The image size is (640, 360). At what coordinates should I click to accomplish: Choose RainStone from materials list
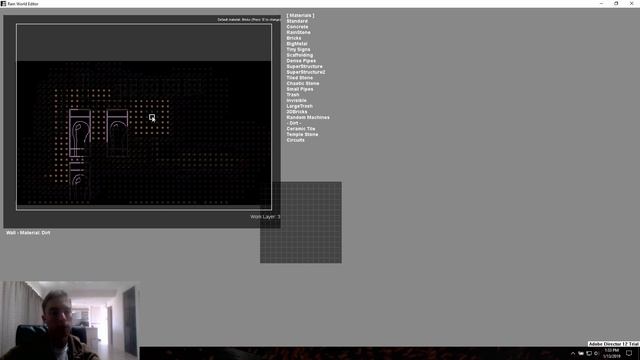coord(298,33)
